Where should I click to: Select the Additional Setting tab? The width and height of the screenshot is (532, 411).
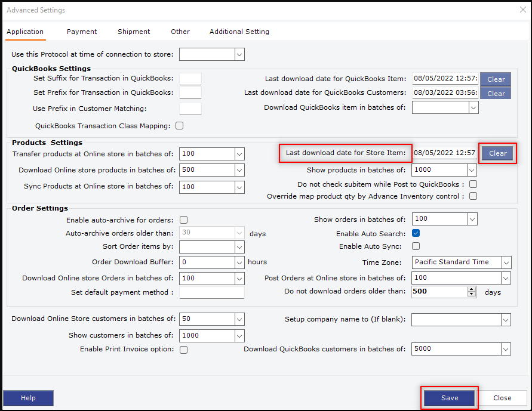[x=239, y=32]
